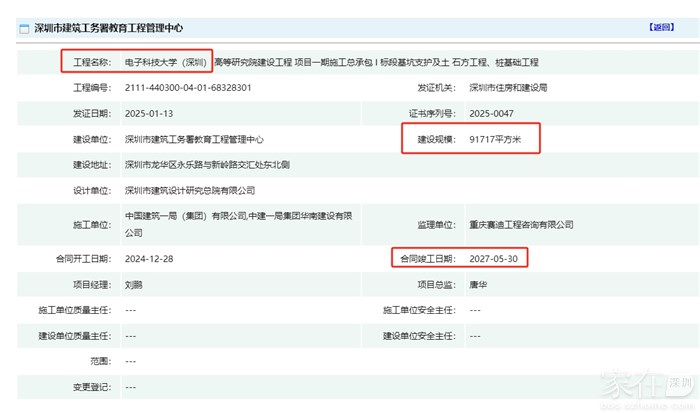Click the issue date 2025-01-13
The image size is (700, 413).
tap(149, 114)
